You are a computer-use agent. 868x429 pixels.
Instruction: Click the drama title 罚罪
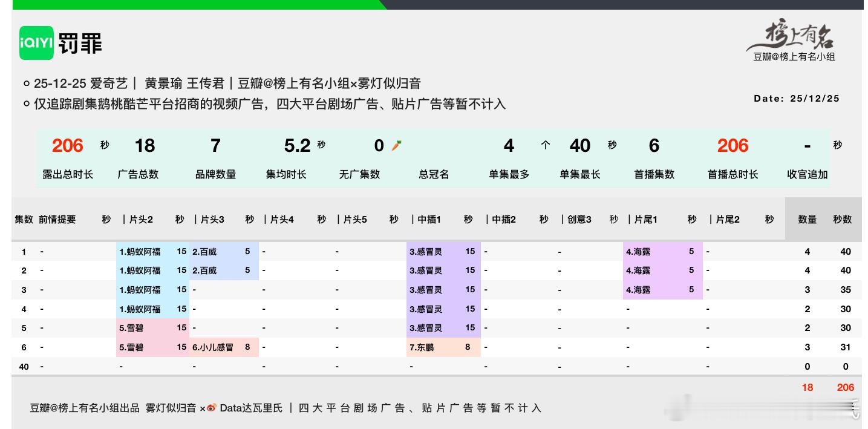tap(80, 43)
